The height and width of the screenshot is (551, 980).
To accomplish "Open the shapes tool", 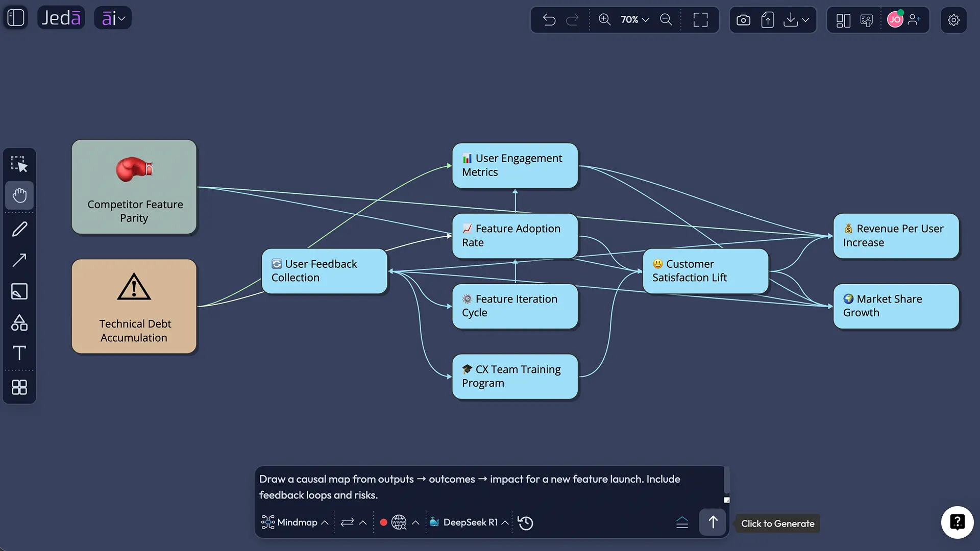I will point(19,322).
